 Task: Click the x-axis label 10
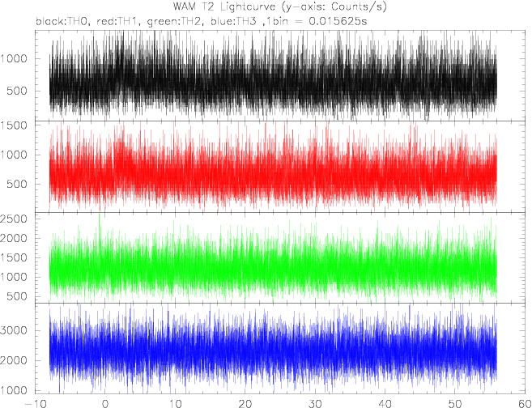pos(175,403)
